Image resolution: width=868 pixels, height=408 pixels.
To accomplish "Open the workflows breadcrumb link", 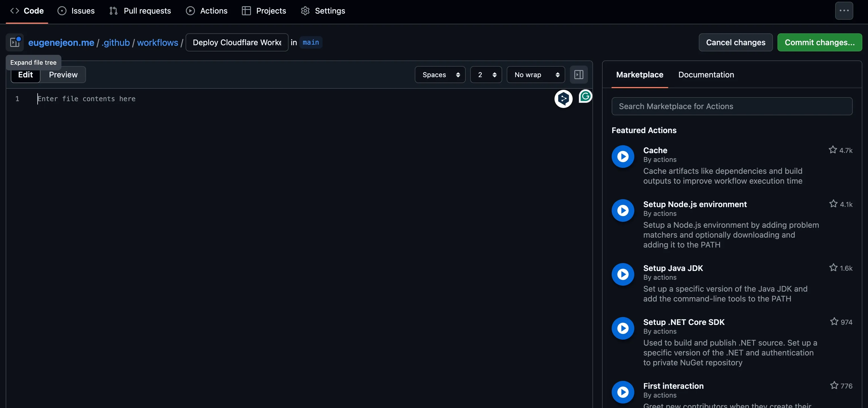I will click(x=157, y=42).
